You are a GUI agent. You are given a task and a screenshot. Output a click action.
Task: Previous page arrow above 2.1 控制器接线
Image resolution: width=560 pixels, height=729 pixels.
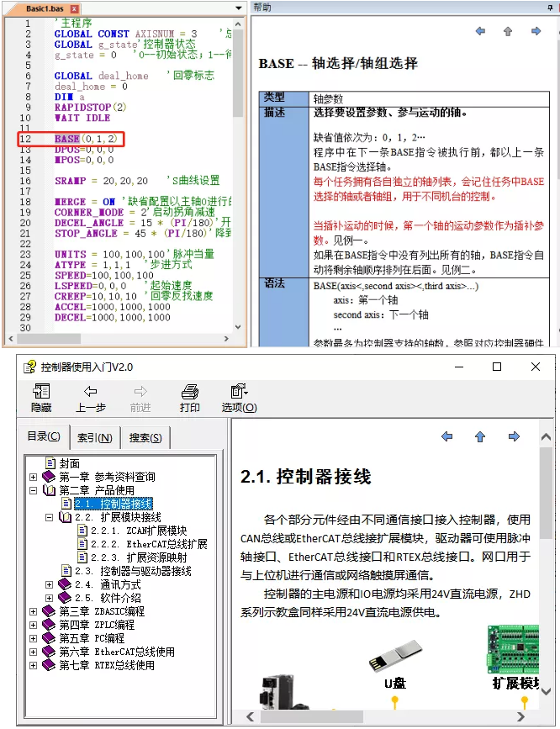click(x=447, y=436)
